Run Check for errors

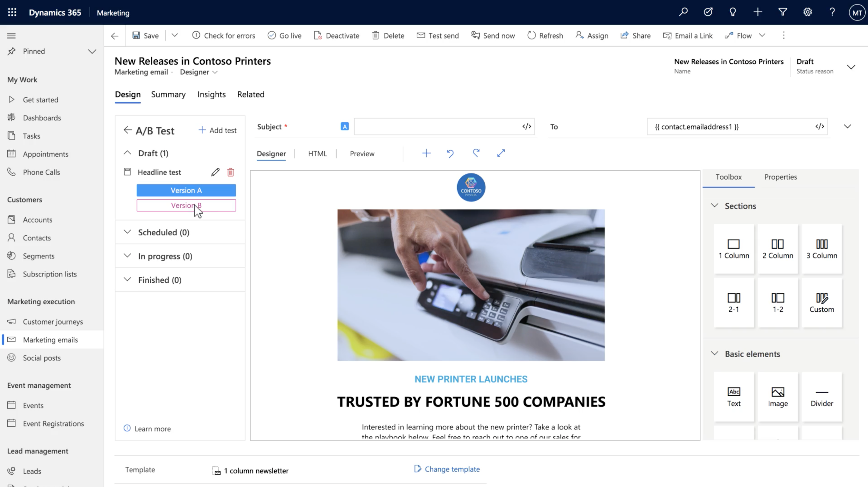click(223, 36)
